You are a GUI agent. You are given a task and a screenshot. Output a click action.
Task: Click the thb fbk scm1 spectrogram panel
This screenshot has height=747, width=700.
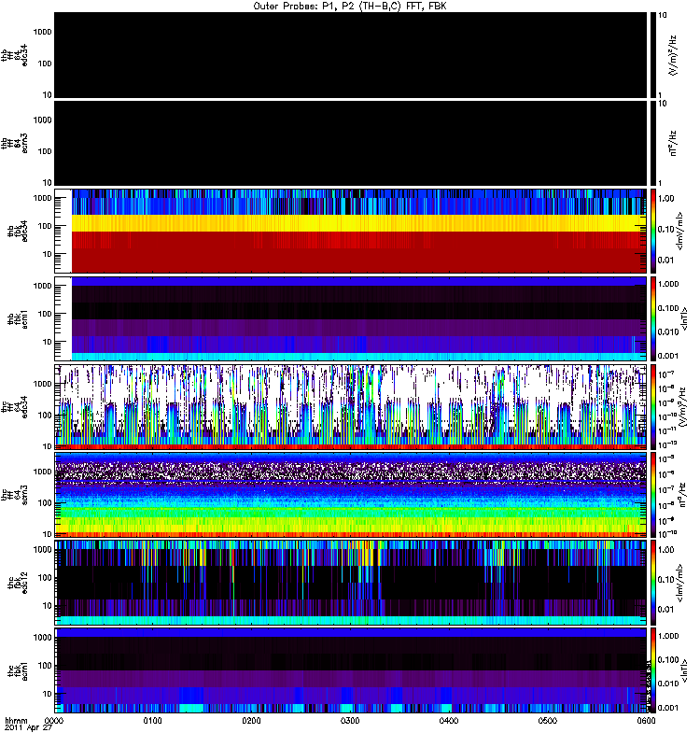point(351,318)
